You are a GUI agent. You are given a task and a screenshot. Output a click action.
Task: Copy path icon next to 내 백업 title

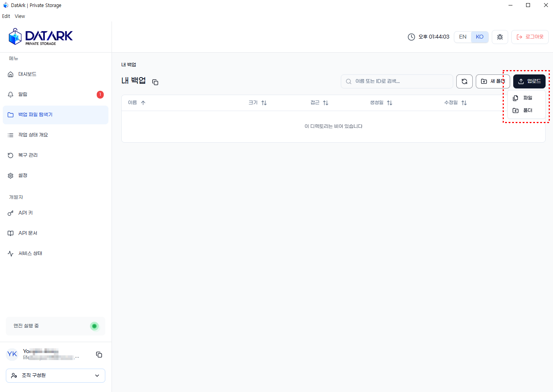coord(155,82)
